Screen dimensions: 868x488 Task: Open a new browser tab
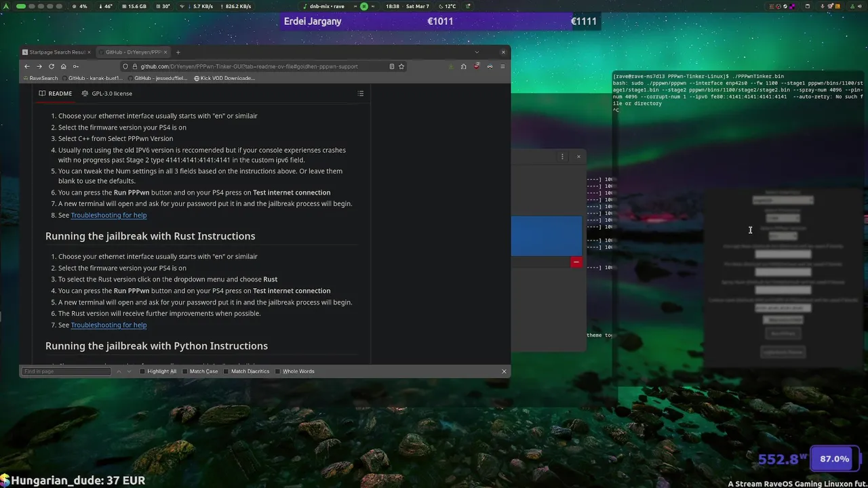pyautogui.click(x=178, y=52)
